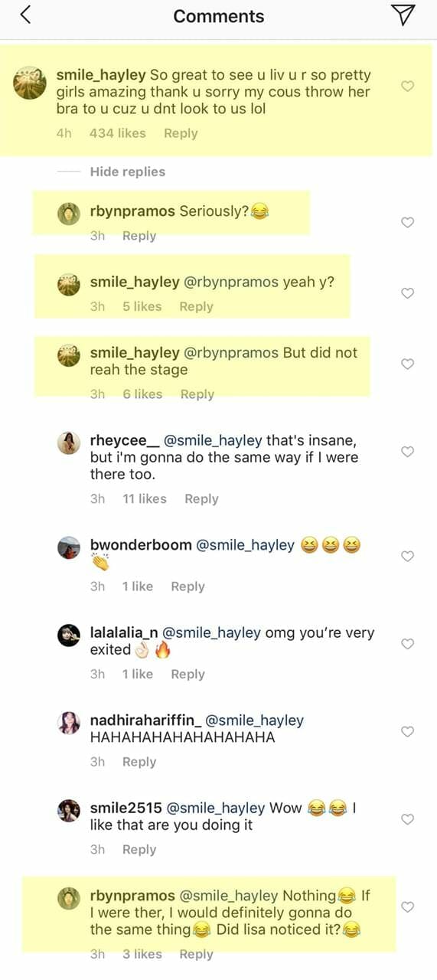View the 434 likes list
This screenshot has width=437, height=980.
click(x=117, y=133)
